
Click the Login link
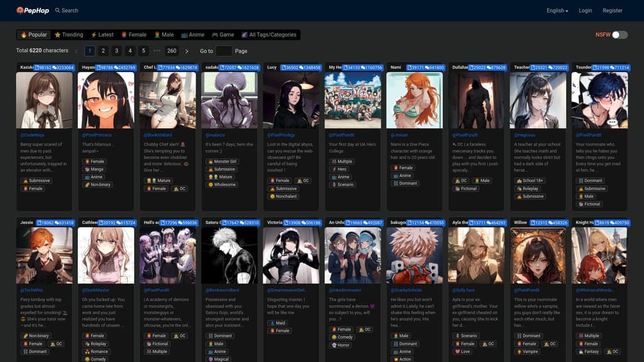(x=586, y=11)
